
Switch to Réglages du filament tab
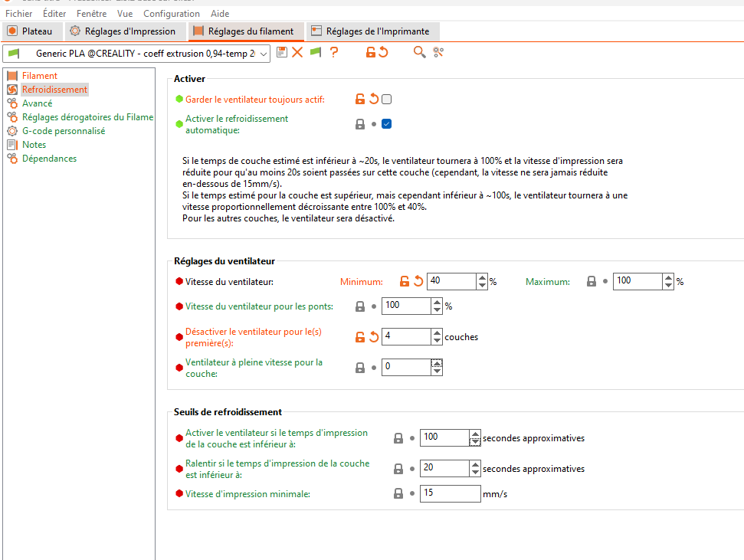(246, 31)
